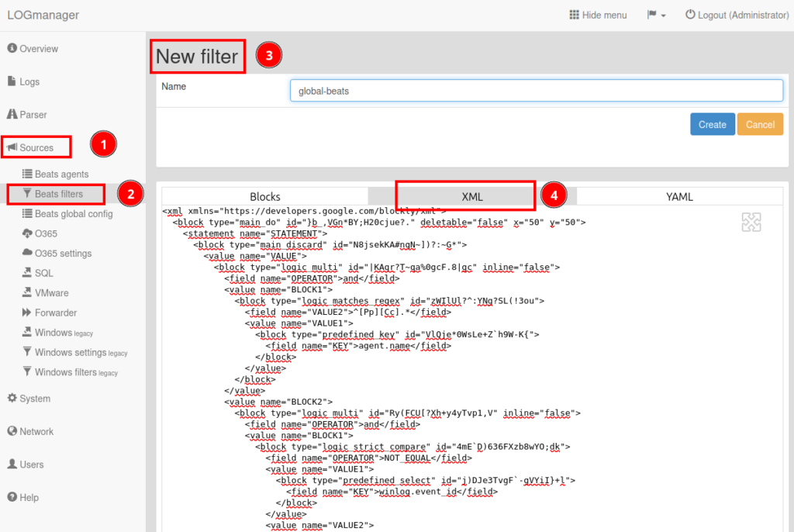Open the flag language dropdown
The image size is (794, 532).
(x=656, y=15)
